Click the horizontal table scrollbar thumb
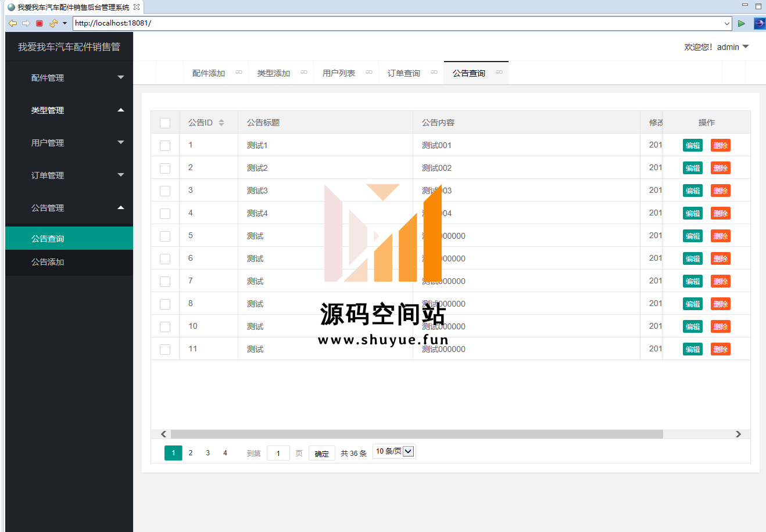Screen dimensions: 766x532 tap(417, 434)
